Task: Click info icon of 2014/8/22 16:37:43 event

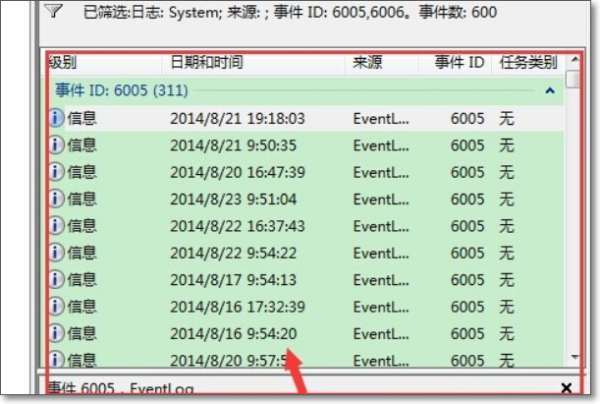Action: [x=57, y=226]
